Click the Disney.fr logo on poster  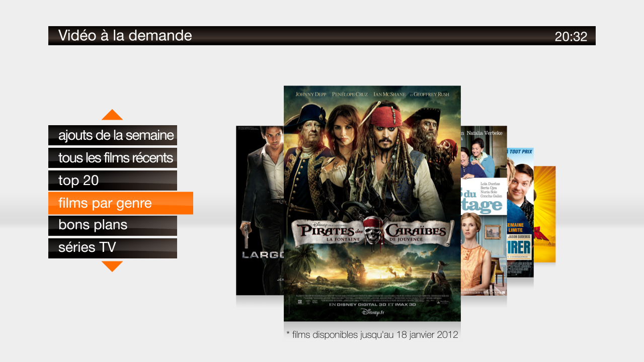click(372, 312)
